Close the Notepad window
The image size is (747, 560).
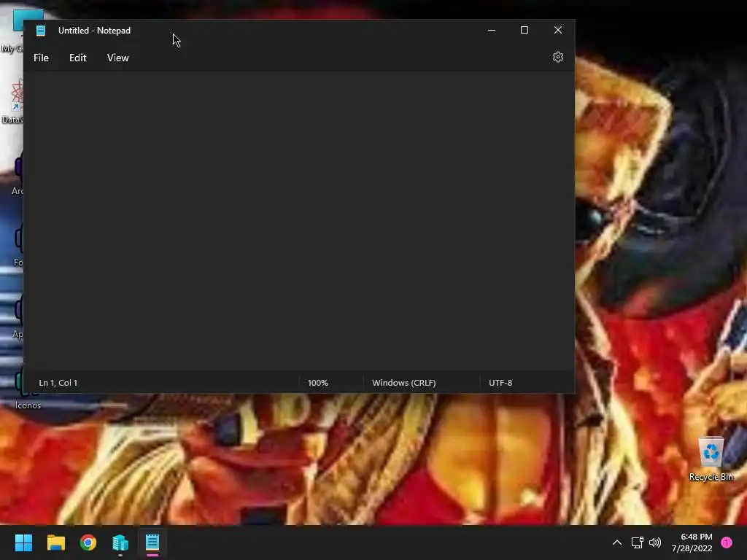tap(558, 30)
